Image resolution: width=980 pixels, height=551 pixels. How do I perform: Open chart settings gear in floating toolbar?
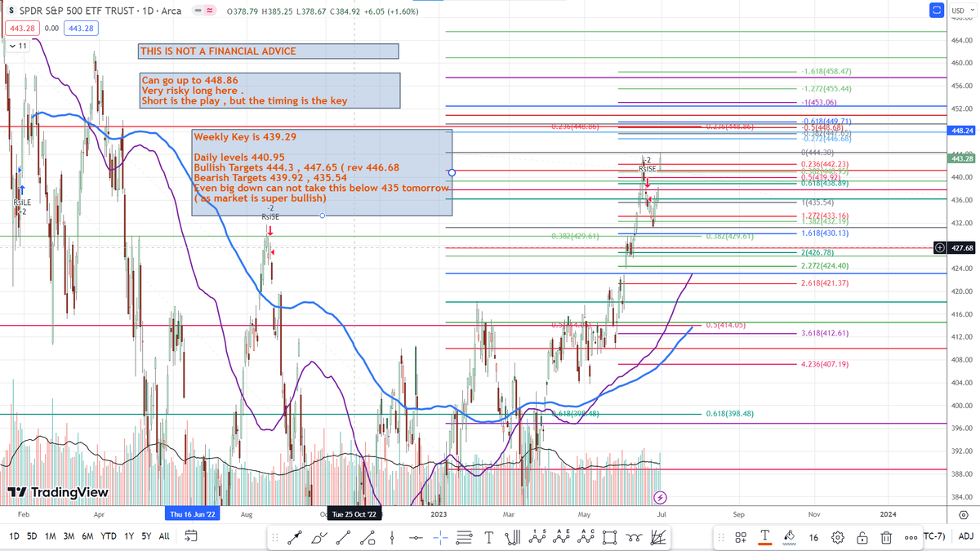point(838,537)
